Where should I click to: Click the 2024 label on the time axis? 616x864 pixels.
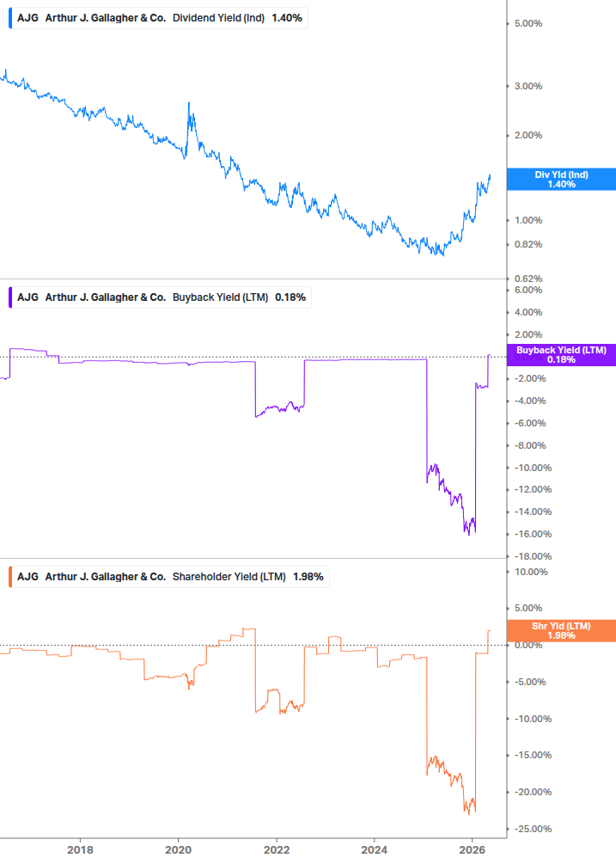(x=375, y=849)
